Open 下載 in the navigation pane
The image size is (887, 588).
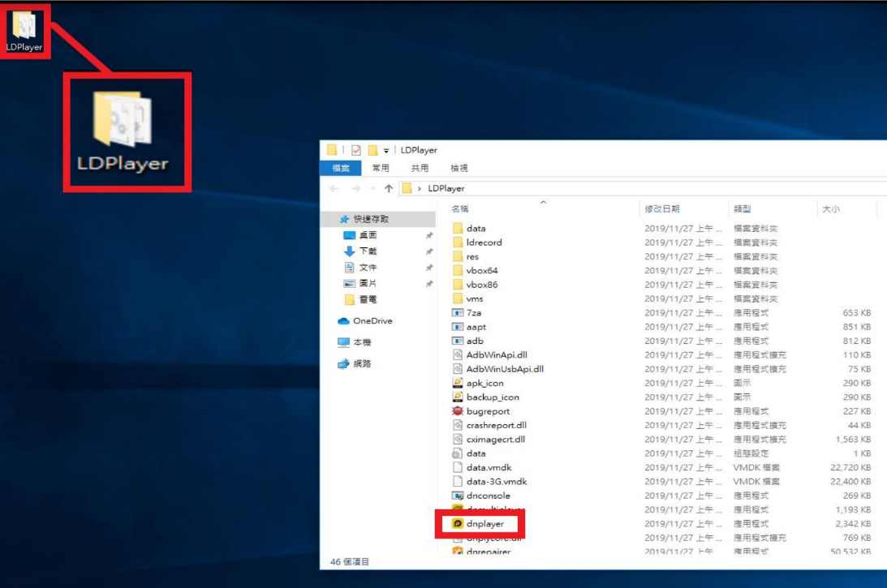click(368, 251)
